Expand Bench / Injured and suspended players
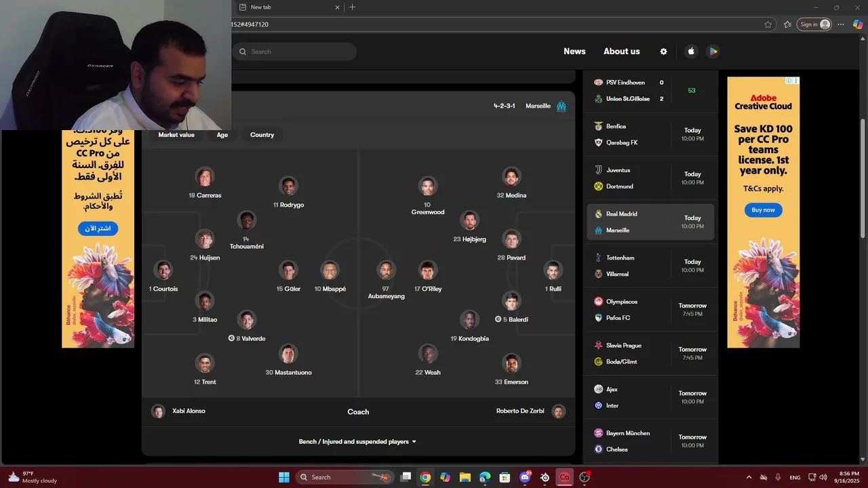 pyautogui.click(x=358, y=441)
